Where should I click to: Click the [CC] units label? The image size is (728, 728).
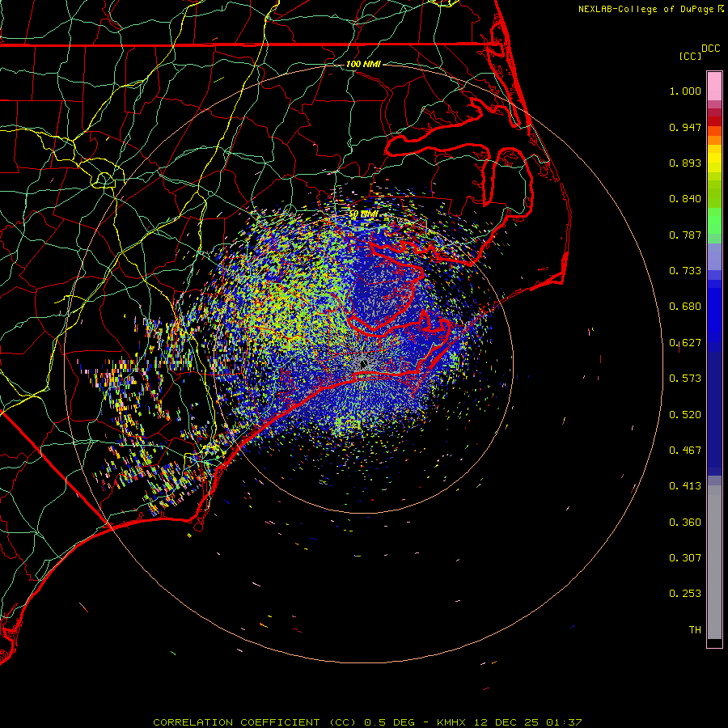(x=691, y=56)
